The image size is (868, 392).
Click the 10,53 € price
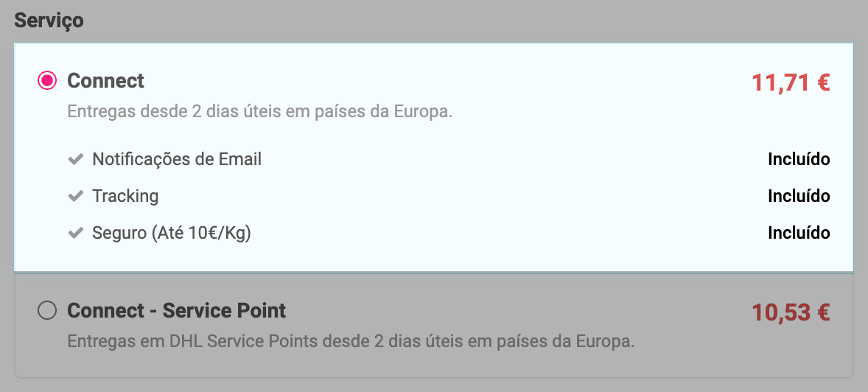click(x=791, y=313)
